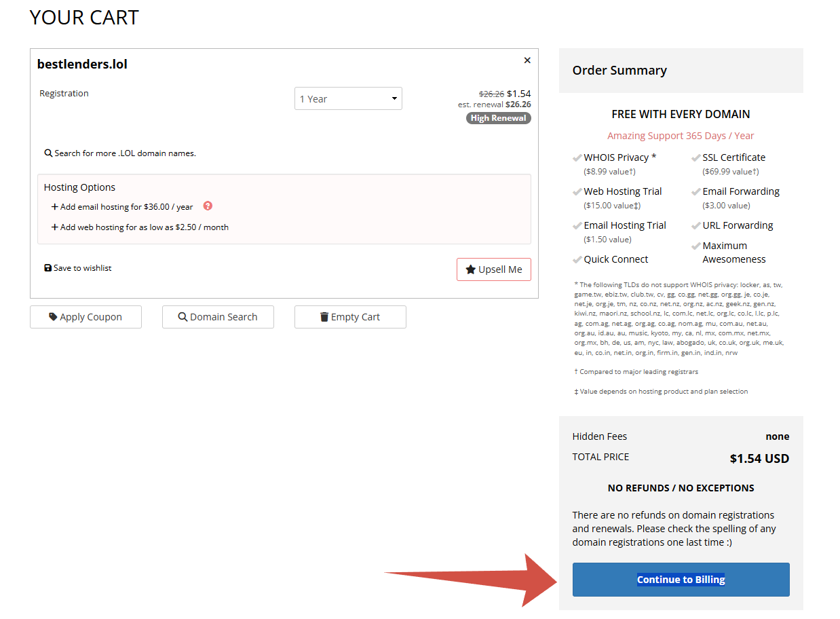Click the Hidden Fees label

(600, 436)
